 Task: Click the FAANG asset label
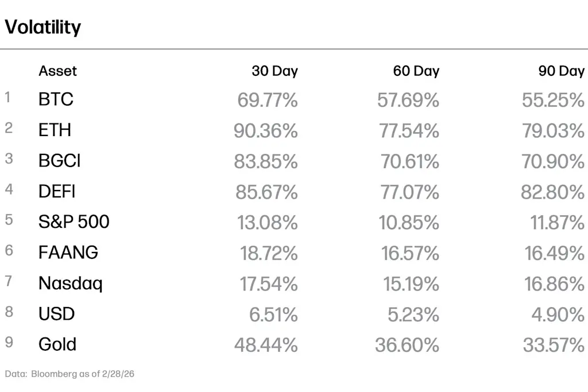click(68, 253)
